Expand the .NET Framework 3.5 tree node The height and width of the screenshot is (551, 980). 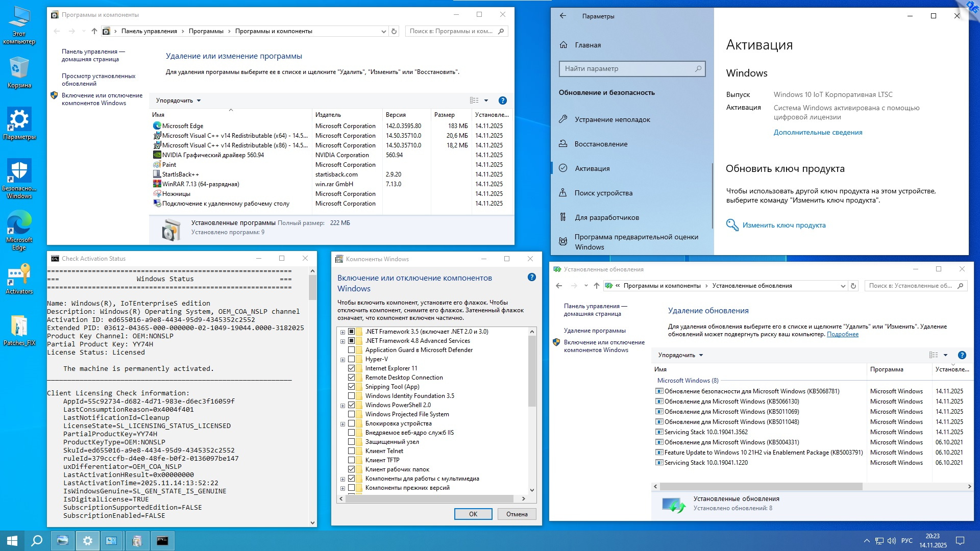pyautogui.click(x=342, y=332)
